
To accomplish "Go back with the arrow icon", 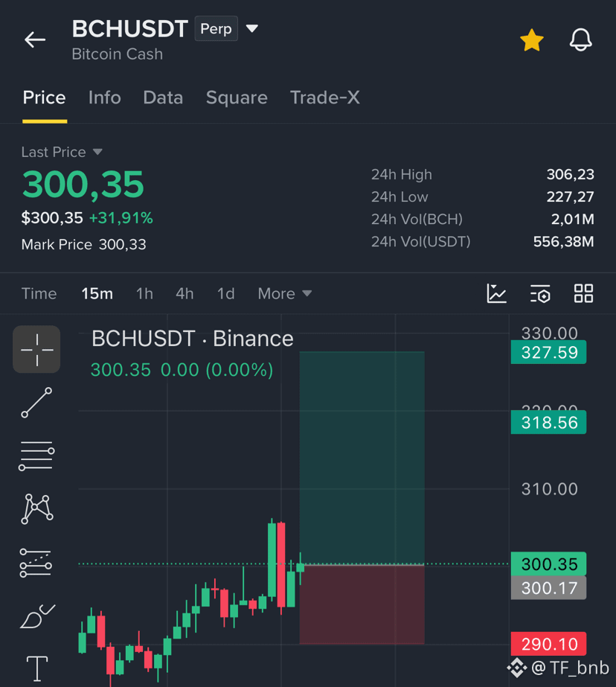I will (35, 40).
